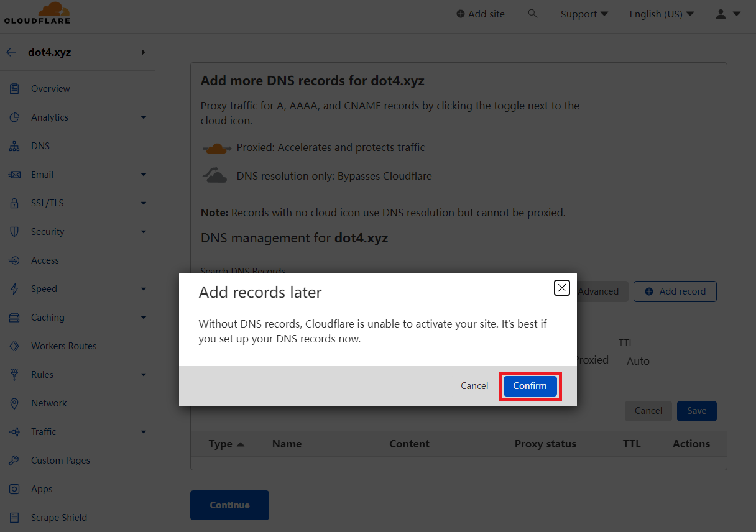Expand the Email section chevron
This screenshot has height=532, width=756.
[144, 175]
